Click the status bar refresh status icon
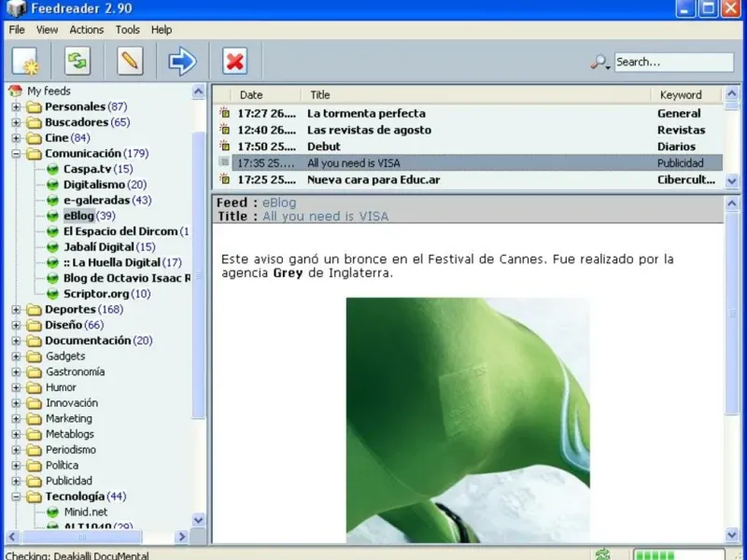Image resolution: width=747 pixels, height=560 pixels. click(x=602, y=554)
